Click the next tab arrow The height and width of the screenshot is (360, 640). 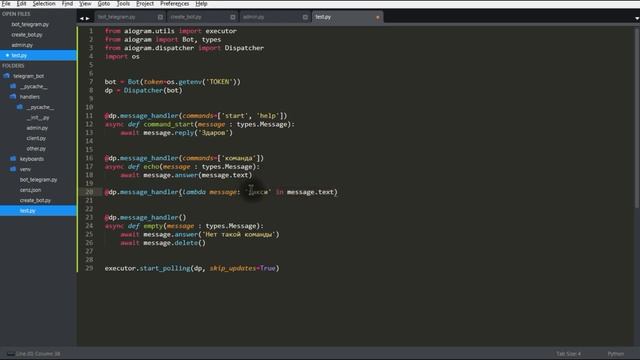tap(87, 18)
